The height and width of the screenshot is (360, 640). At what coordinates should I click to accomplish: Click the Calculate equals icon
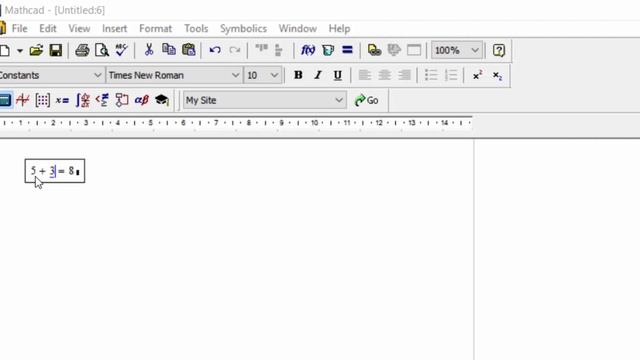(x=347, y=50)
